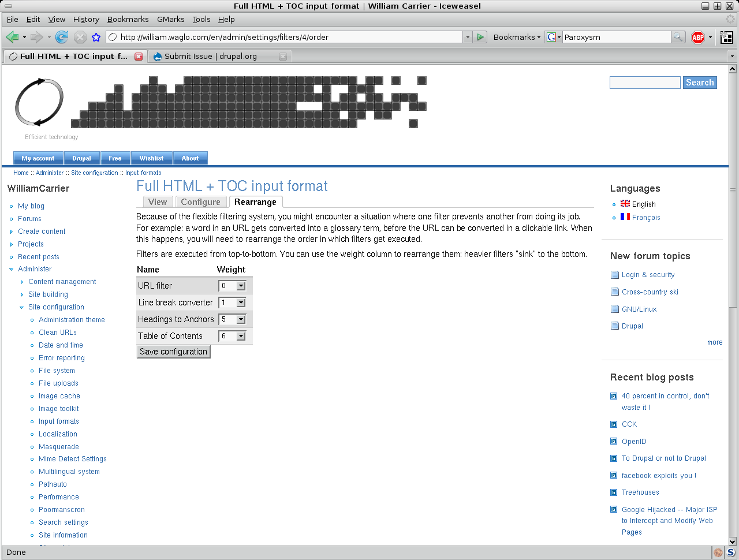This screenshot has height=560, width=739.
Task: Switch to the Configure tab
Action: (201, 201)
